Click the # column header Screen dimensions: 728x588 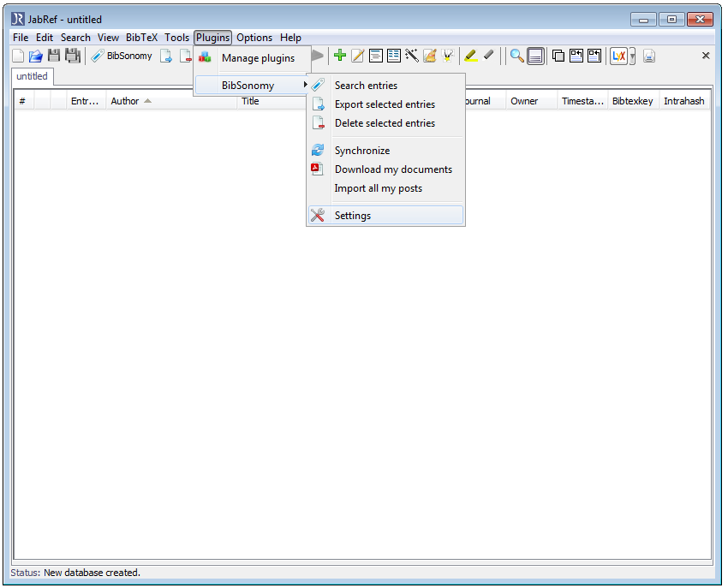pos(23,101)
